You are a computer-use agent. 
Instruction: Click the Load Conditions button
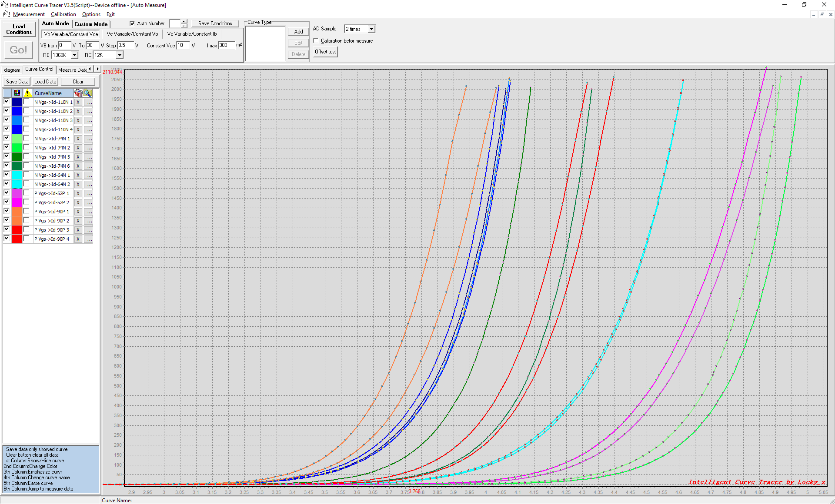19,29
